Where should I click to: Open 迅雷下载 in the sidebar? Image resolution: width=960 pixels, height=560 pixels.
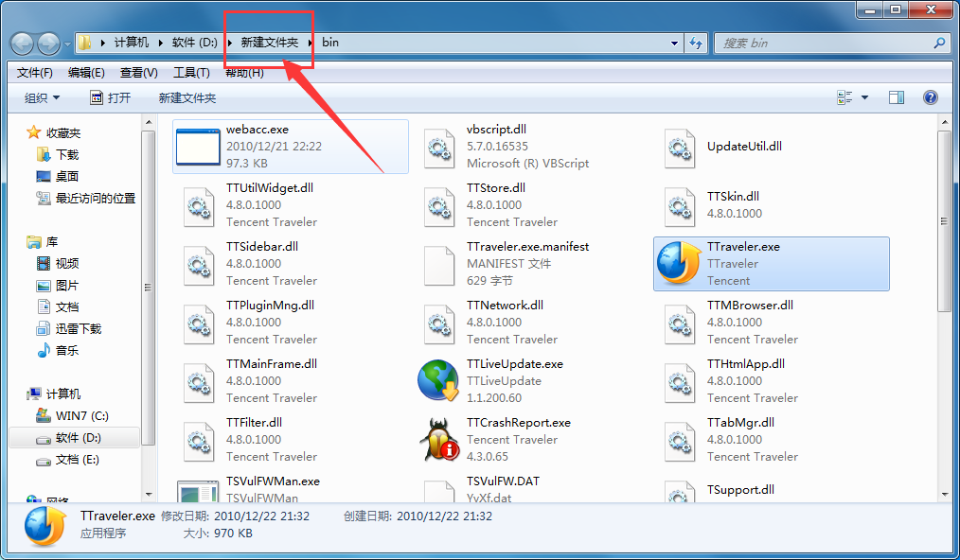click(x=79, y=328)
